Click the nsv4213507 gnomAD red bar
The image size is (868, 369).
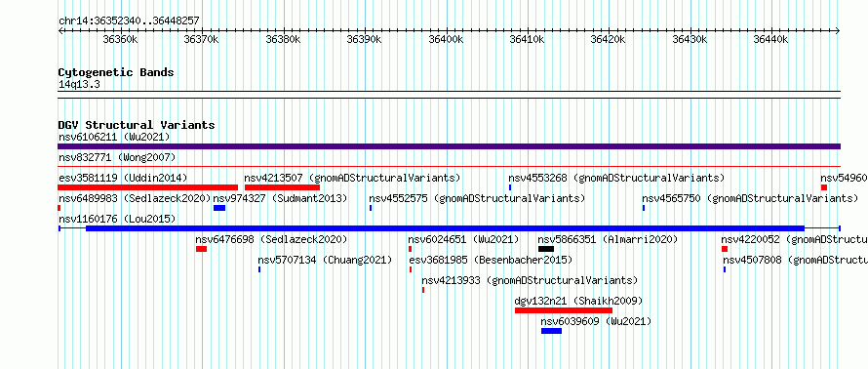(282, 187)
